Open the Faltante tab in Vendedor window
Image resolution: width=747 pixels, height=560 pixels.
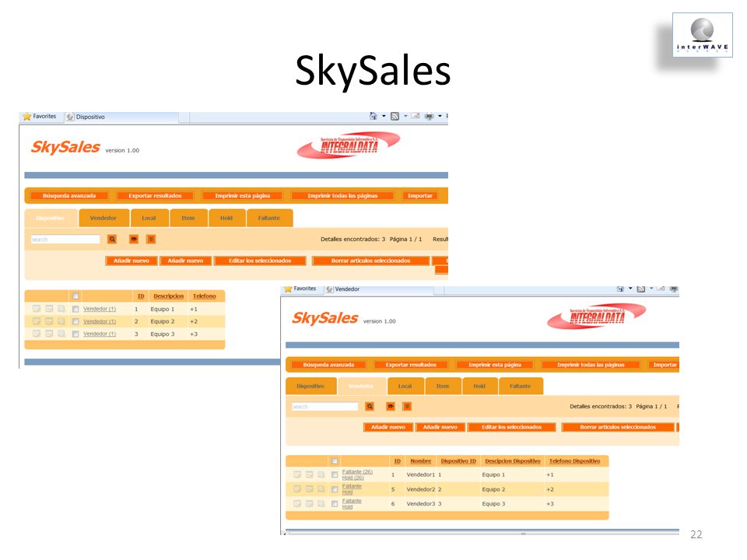(521, 387)
